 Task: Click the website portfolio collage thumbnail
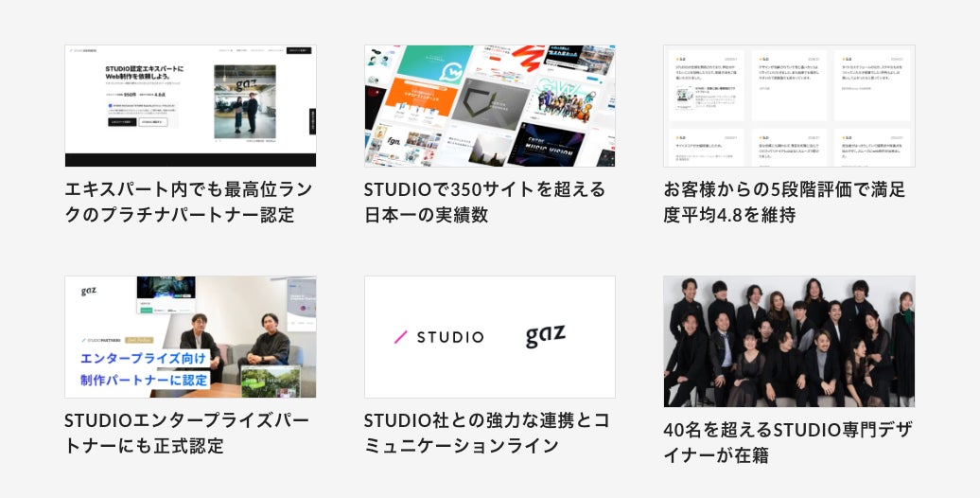[x=490, y=106]
